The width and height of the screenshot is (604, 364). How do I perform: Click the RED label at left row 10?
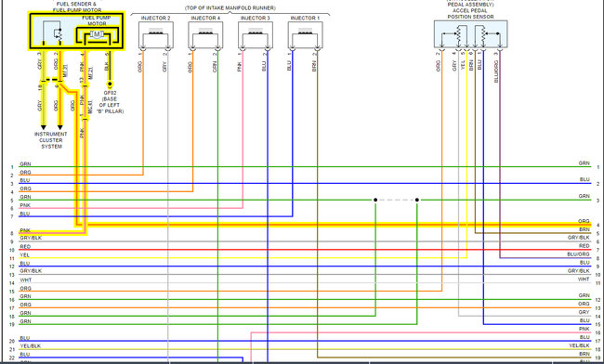[25, 247]
